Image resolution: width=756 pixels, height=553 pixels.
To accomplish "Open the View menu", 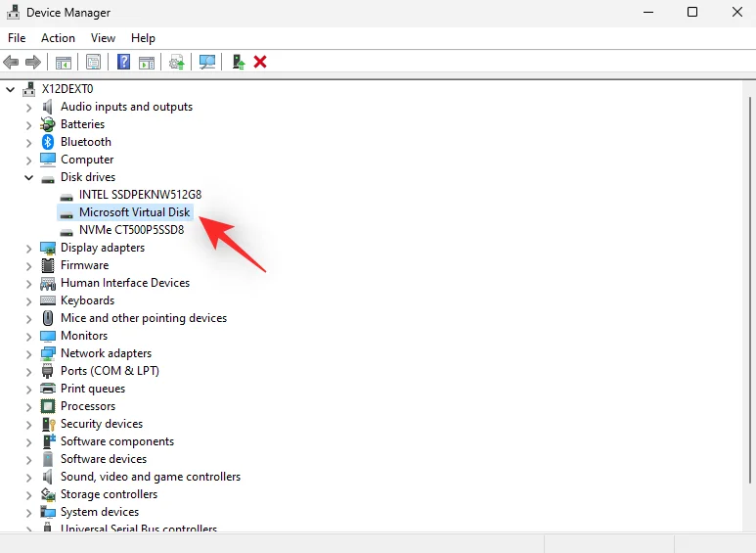I will pos(103,38).
